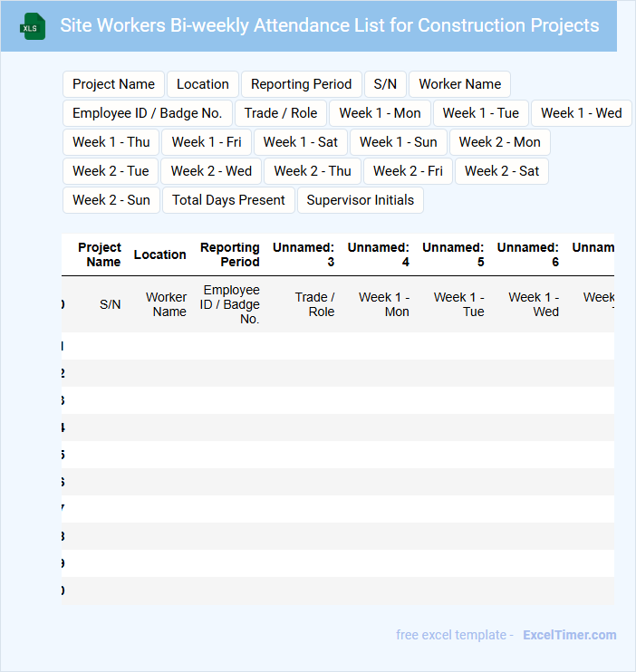636x672 pixels.
Task: Click the Unnamed: 4 column header
Action: click(379, 254)
